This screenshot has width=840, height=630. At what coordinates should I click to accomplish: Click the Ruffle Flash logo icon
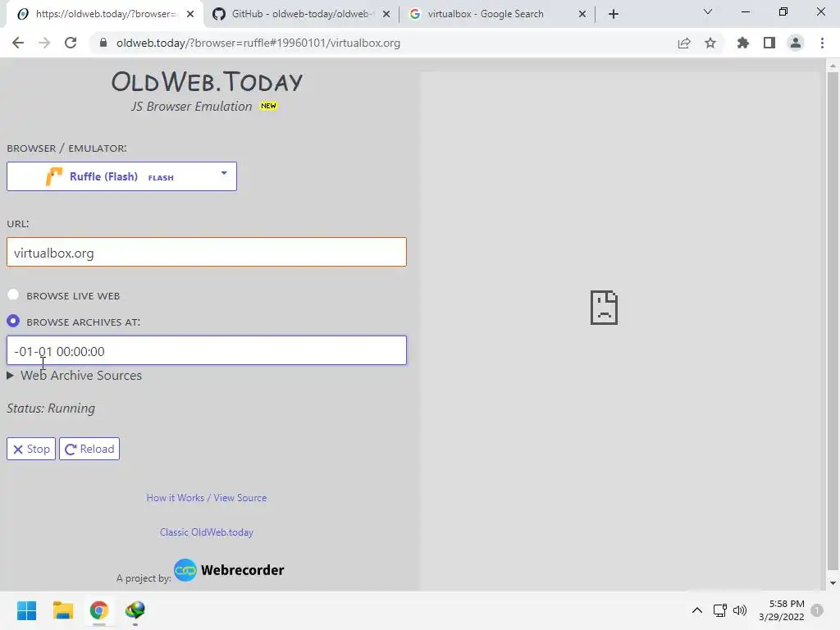pyautogui.click(x=54, y=176)
